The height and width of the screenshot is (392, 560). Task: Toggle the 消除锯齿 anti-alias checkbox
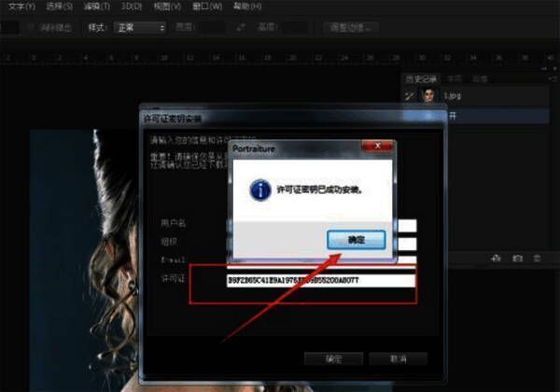31,27
